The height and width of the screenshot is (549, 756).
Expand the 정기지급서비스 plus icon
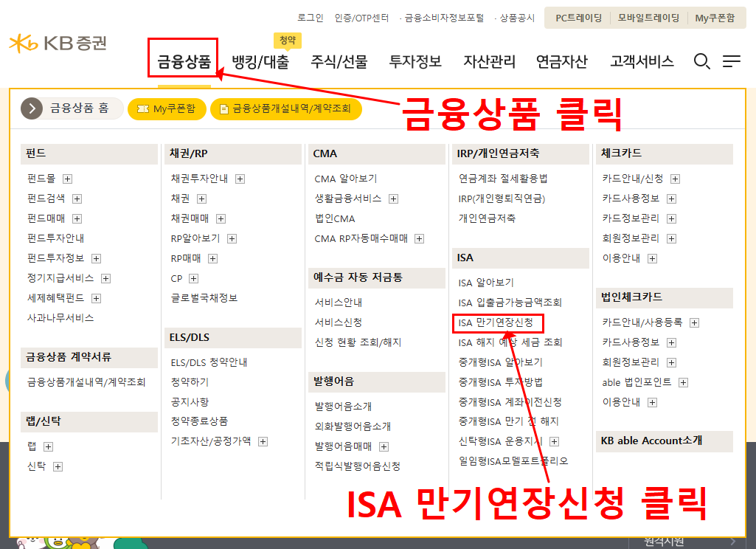click(x=106, y=278)
